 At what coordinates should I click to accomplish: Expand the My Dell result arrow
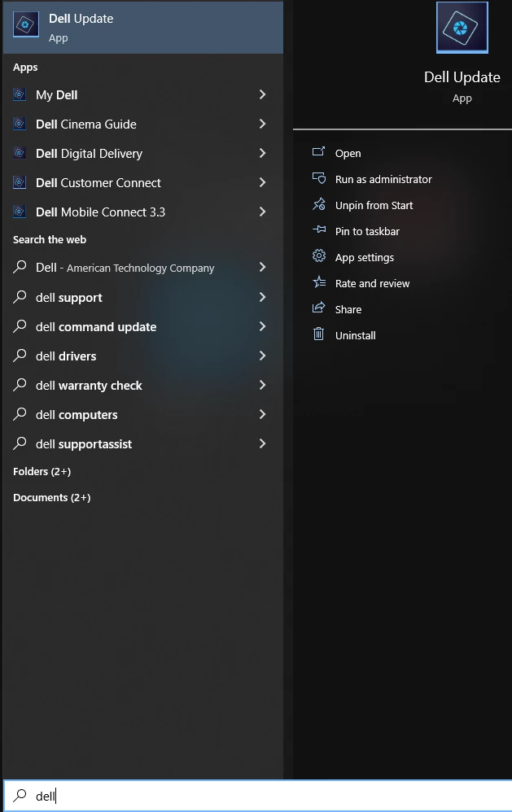pos(262,95)
